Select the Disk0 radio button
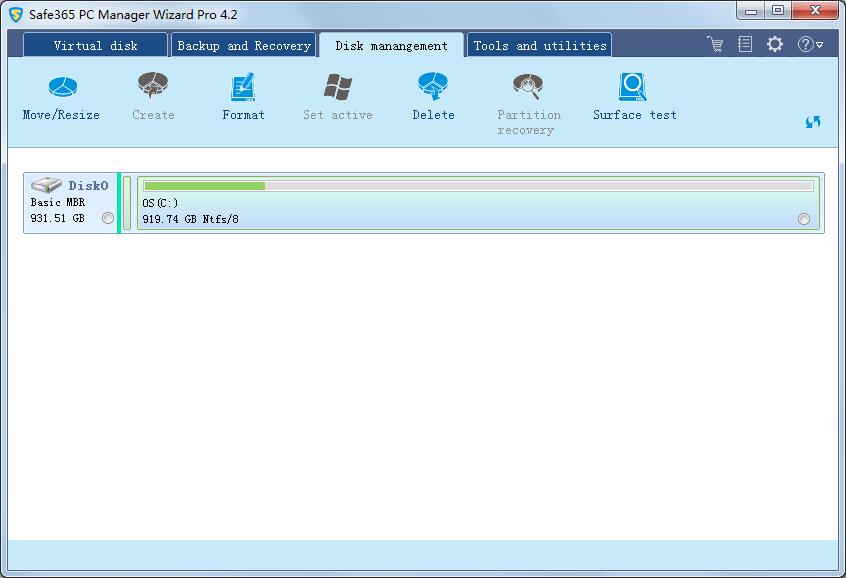Viewport: 846px width, 578px height. click(108, 219)
